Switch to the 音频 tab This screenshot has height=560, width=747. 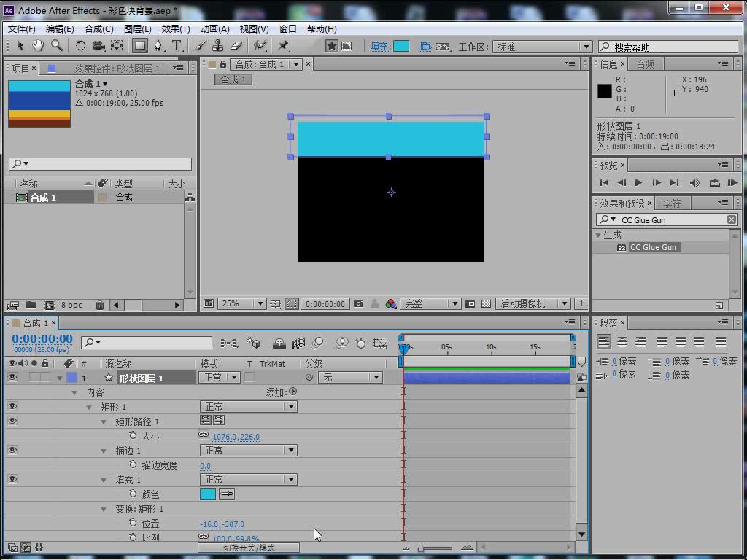point(645,64)
